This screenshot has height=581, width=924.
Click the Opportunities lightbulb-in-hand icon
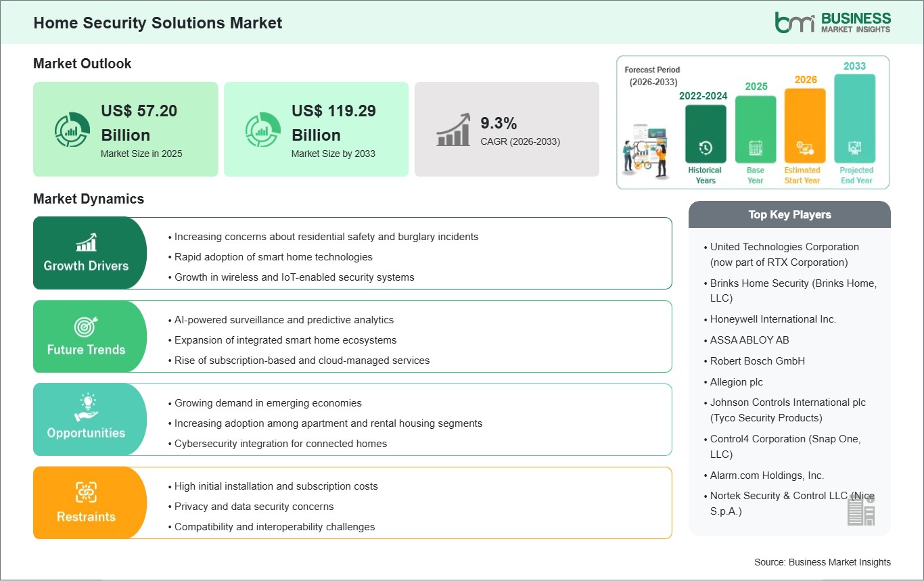86,409
